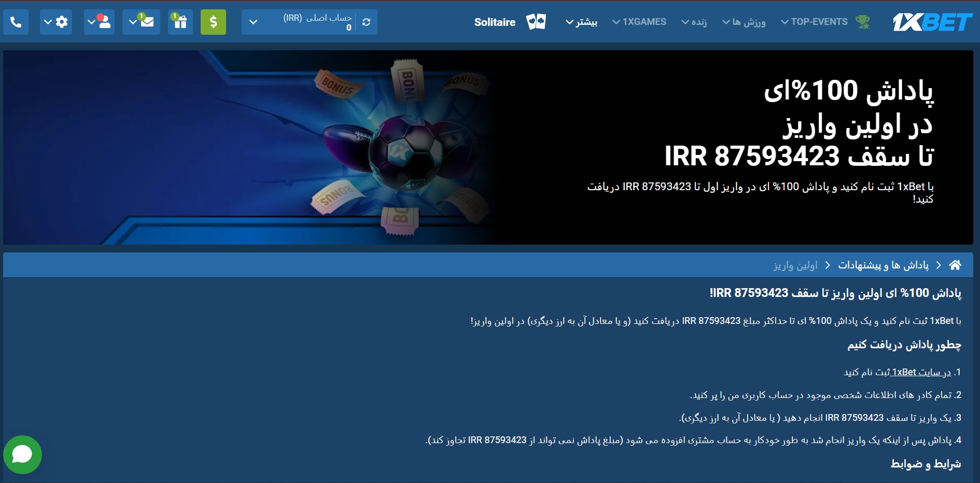The height and width of the screenshot is (483, 980).
Task: Open the 1XGAMES menu
Action: click(639, 22)
